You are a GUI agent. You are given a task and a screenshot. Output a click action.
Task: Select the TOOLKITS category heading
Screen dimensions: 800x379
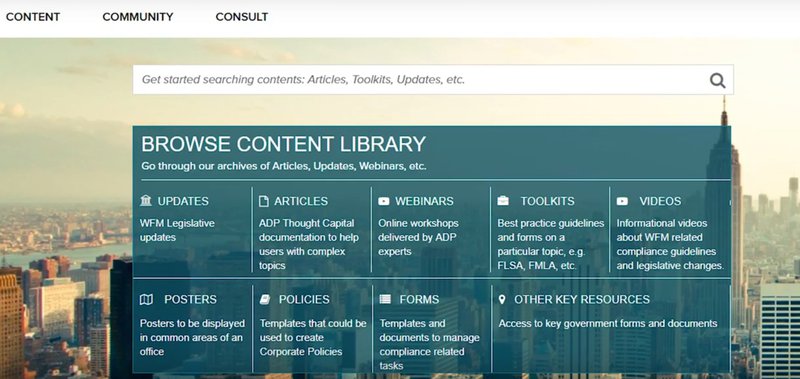[x=547, y=201]
